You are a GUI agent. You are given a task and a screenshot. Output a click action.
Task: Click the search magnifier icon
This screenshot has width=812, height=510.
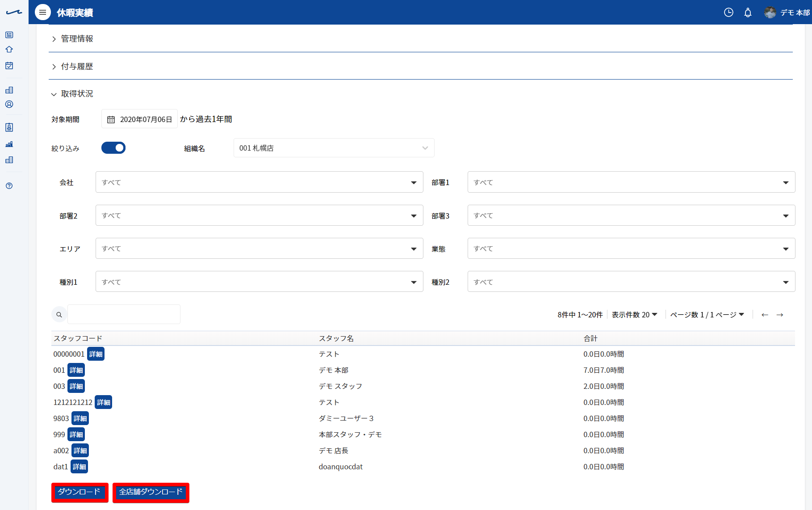(x=59, y=315)
